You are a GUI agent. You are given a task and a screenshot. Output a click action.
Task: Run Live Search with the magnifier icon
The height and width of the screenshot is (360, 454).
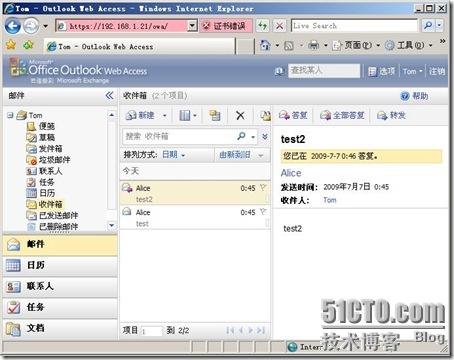point(428,25)
